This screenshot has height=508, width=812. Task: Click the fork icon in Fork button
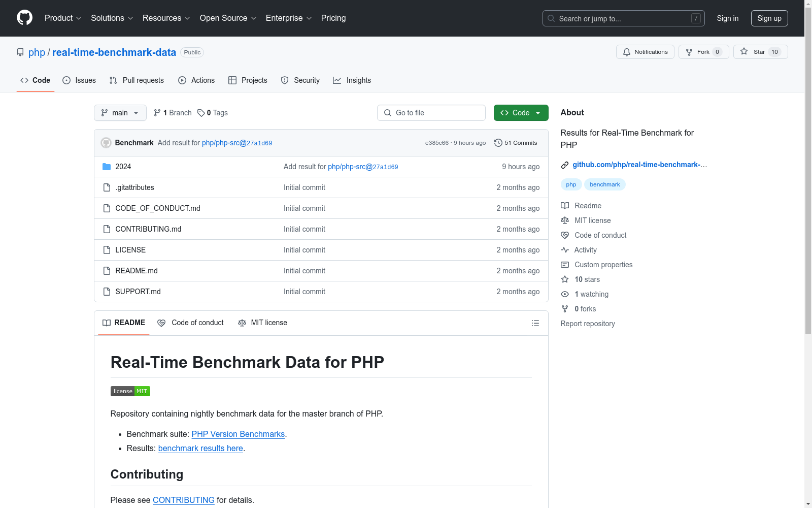689,52
